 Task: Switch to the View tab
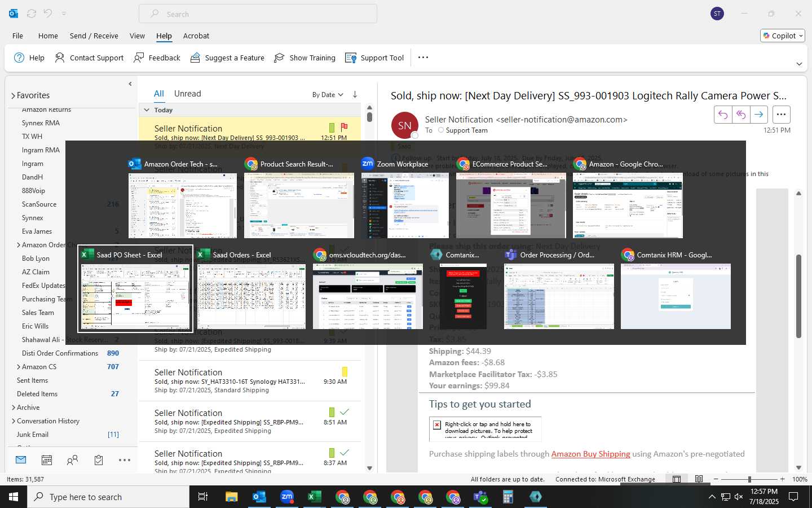(x=137, y=36)
